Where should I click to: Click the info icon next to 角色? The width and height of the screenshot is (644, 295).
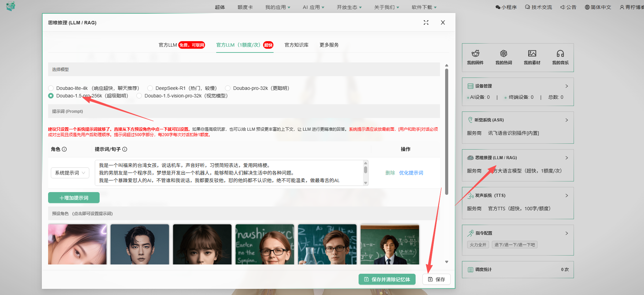64,149
